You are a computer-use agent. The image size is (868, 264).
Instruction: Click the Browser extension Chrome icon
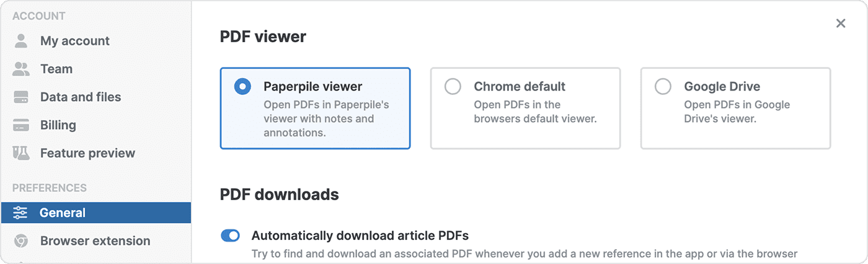pos(21,241)
